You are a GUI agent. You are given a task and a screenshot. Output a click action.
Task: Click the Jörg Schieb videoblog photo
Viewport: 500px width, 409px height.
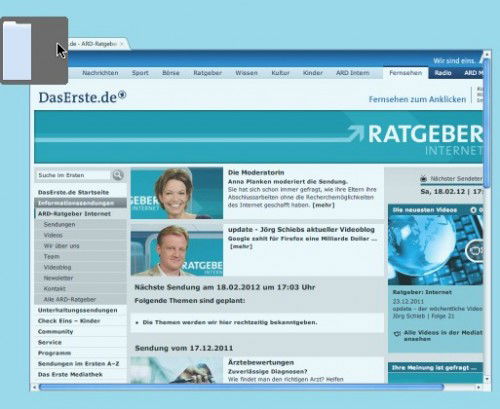[x=177, y=250]
